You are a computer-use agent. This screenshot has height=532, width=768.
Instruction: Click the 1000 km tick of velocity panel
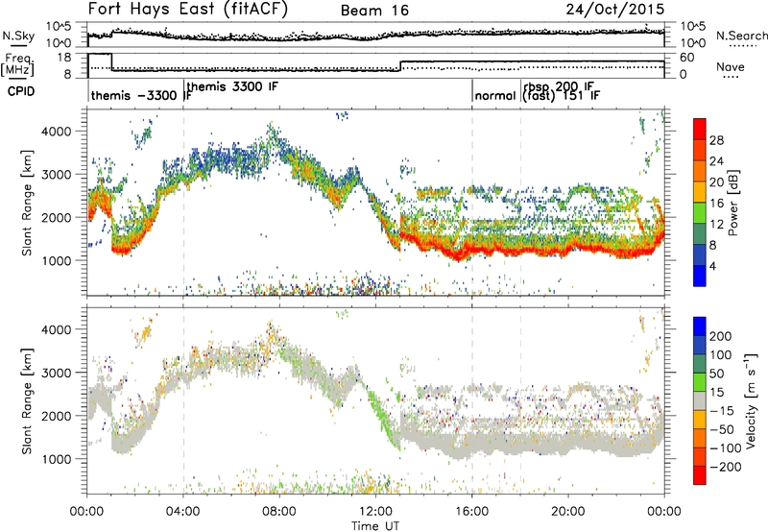tap(56, 459)
